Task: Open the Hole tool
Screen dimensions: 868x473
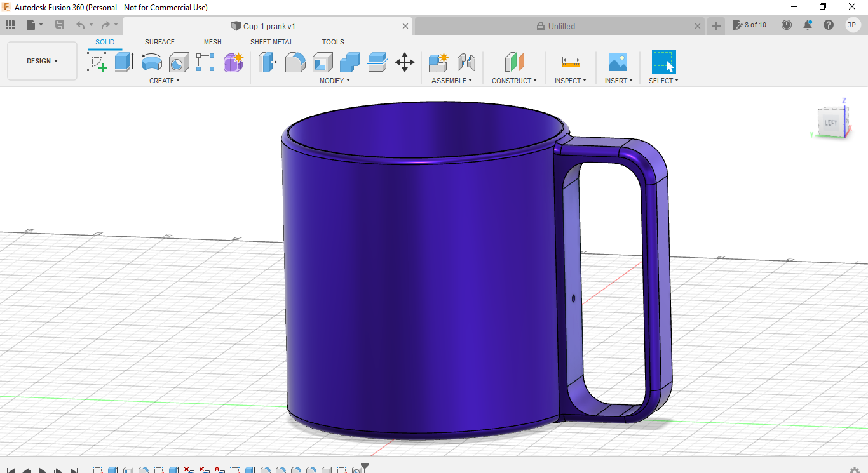Action: 179,62
